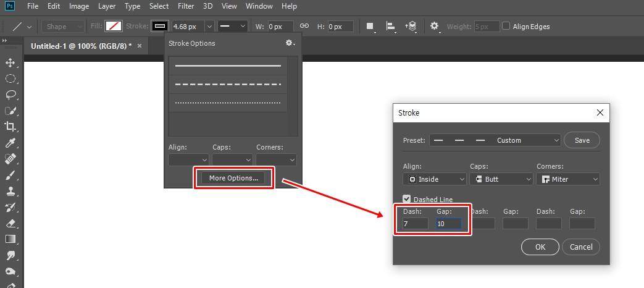Open the path alignment icon
Viewport: 644px width, 288px height.
(x=391, y=27)
